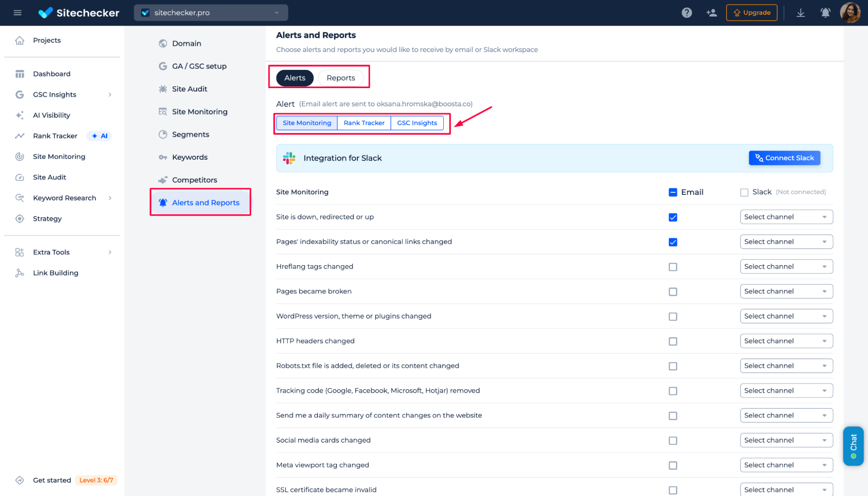The width and height of the screenshot is (868, 496).
Task: Click the Upgrade button
Action: 752,13
